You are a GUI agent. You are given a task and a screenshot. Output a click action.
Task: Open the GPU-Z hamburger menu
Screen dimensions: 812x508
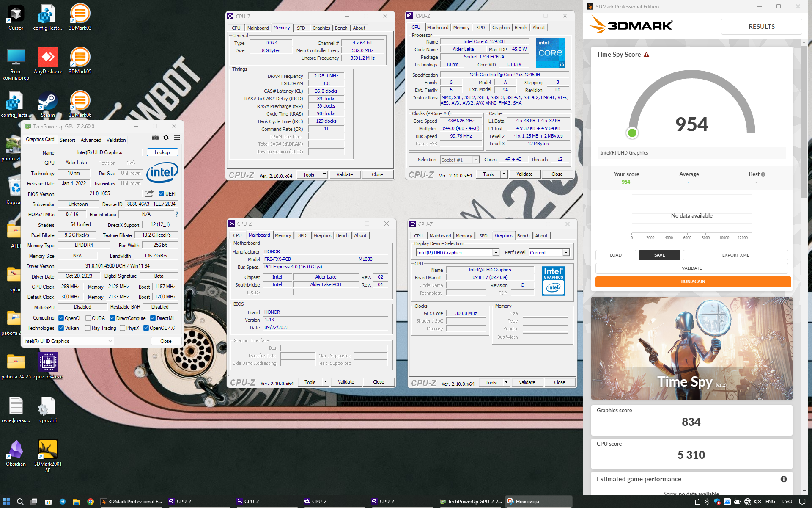pos(177,138)
